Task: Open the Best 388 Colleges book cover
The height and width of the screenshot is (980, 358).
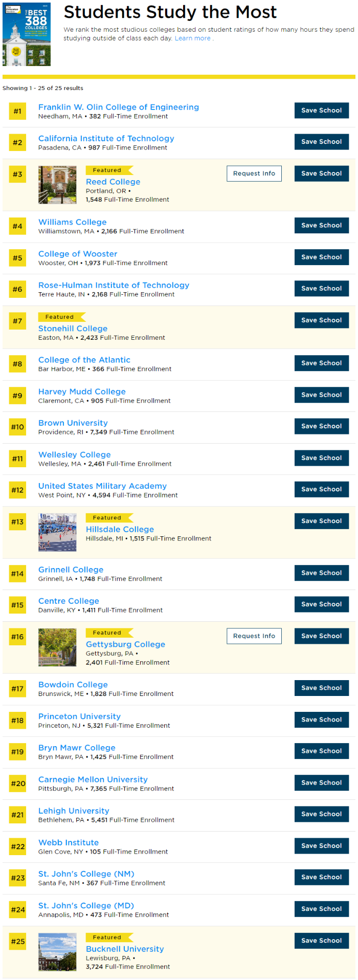Action: click(x=27, y=34)
